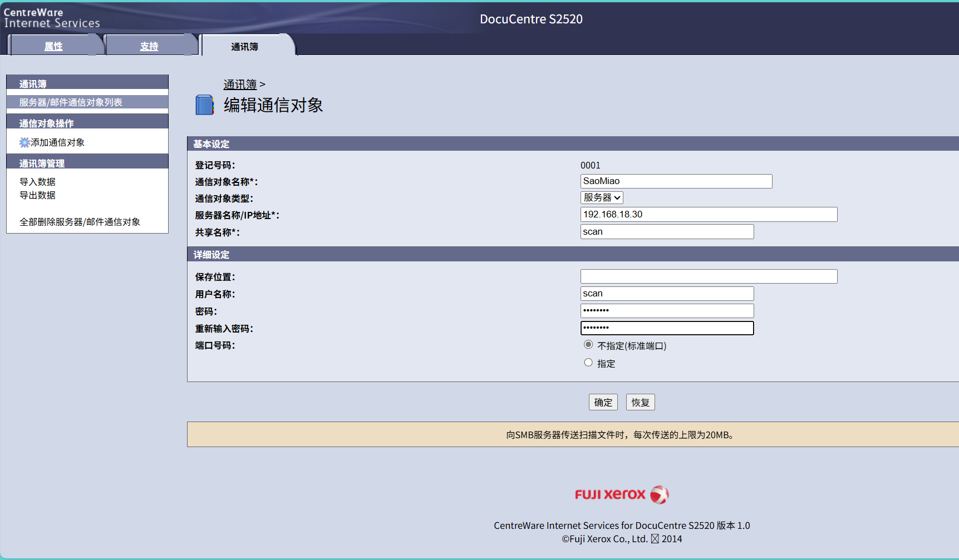
Task: Click the 通讯簿 sidebar header
Action: coord(87,82)
